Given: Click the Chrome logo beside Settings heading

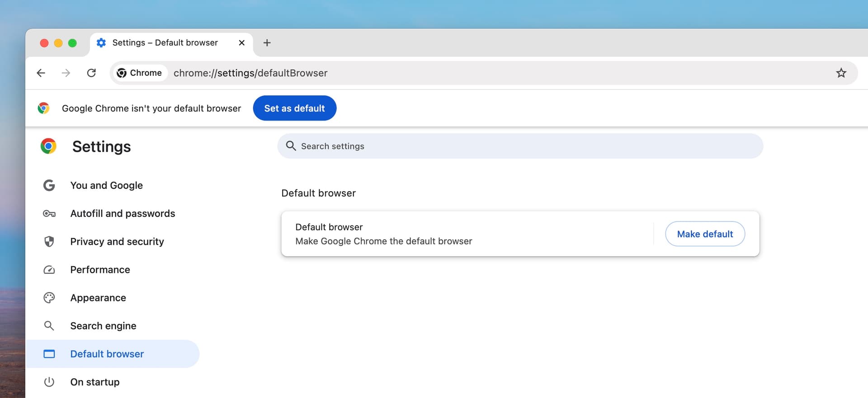Looking at the screenshot, I should click(x=48, y=146).
